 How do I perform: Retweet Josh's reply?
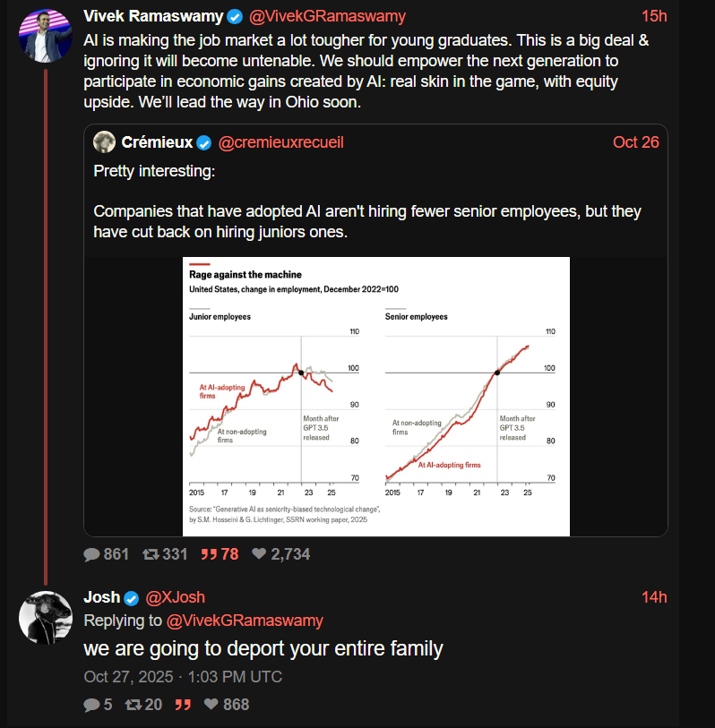point(134,705)
